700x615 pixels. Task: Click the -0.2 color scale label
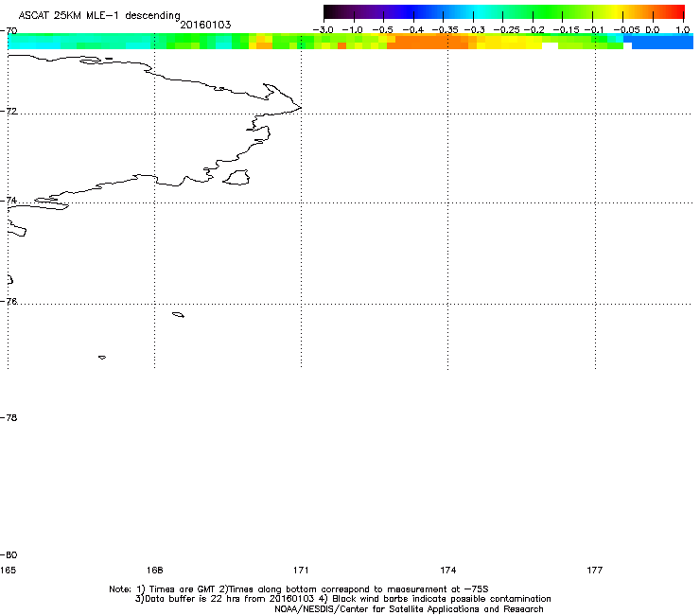pos(534,30)
